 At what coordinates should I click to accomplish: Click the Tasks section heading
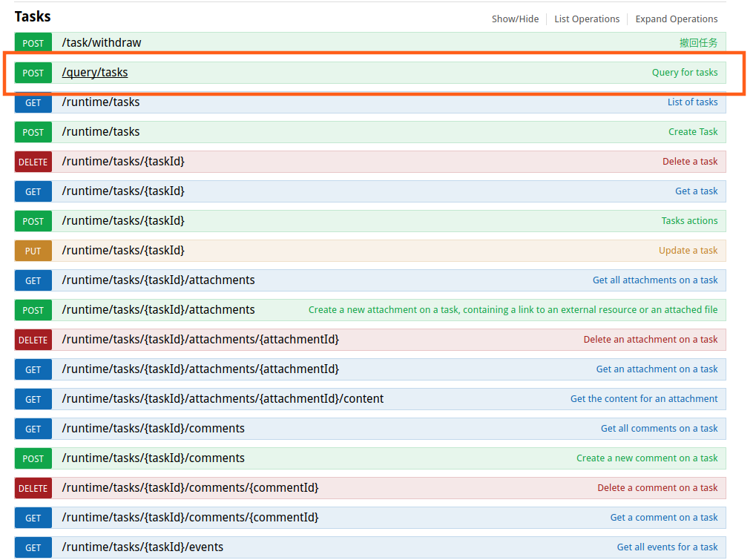(33, 17)
